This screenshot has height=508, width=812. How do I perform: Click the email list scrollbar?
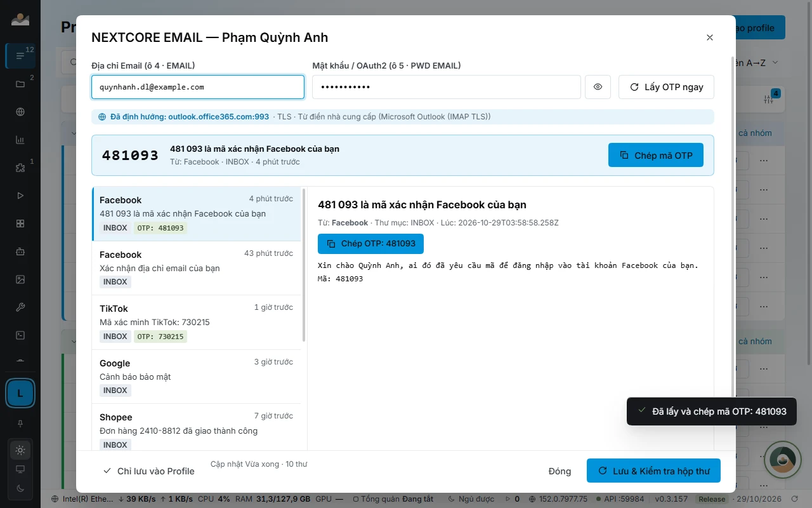tap(304, 265)
